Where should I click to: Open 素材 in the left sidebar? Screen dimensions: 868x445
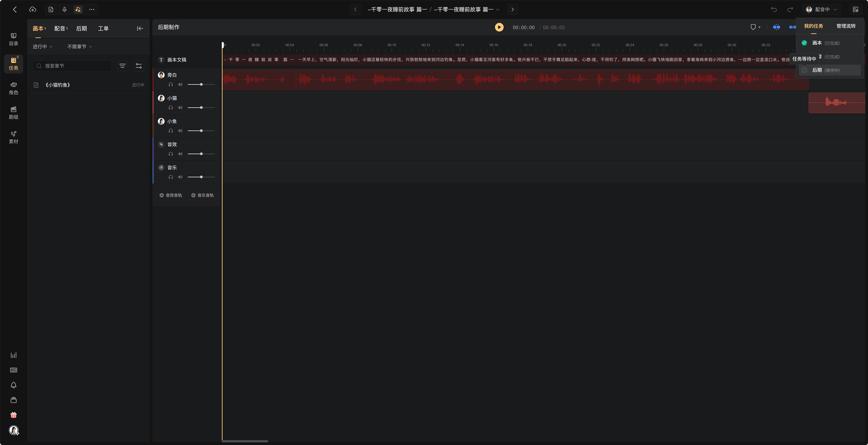click(14, 137)
